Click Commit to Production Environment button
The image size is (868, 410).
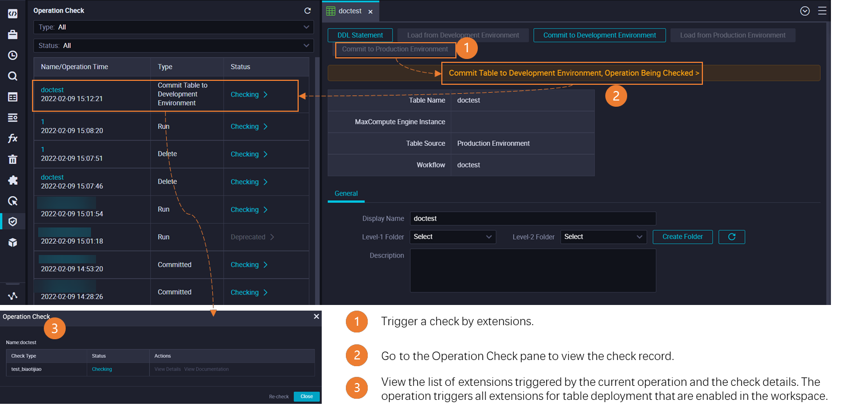[x=395, y=49]
